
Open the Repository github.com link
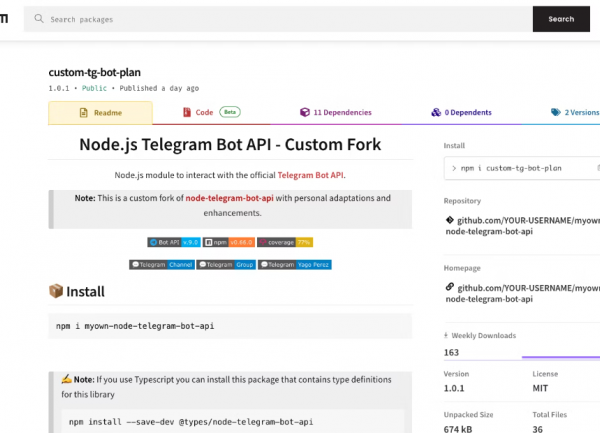[x=523, y=226]
